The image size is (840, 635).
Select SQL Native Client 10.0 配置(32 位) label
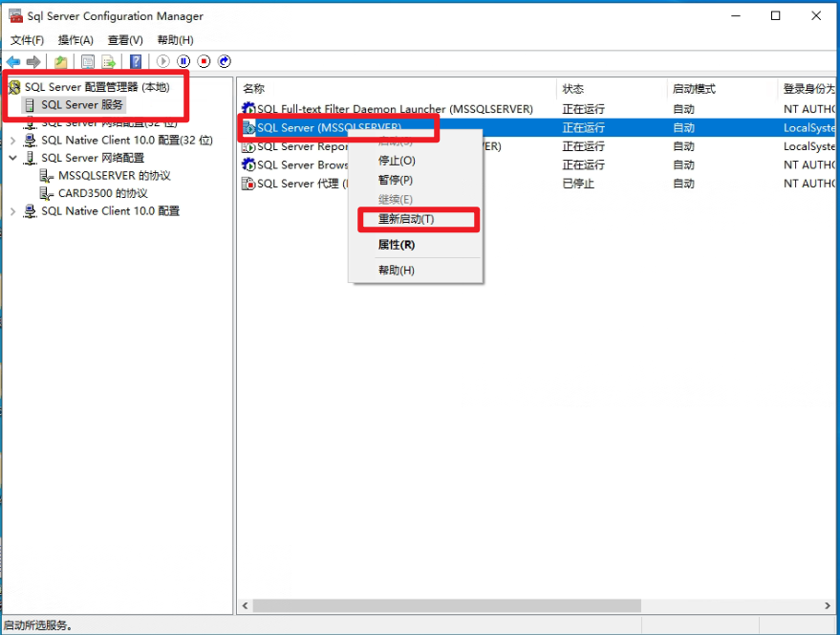[x=127, y=141]
